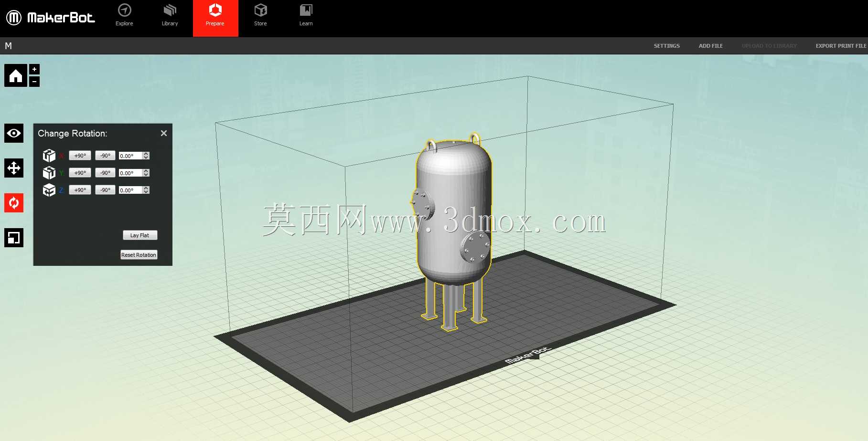Image resolution: width=868 pixels, height=441 pixels.
Task: Select the eye View tool
Action: point(14,133)
